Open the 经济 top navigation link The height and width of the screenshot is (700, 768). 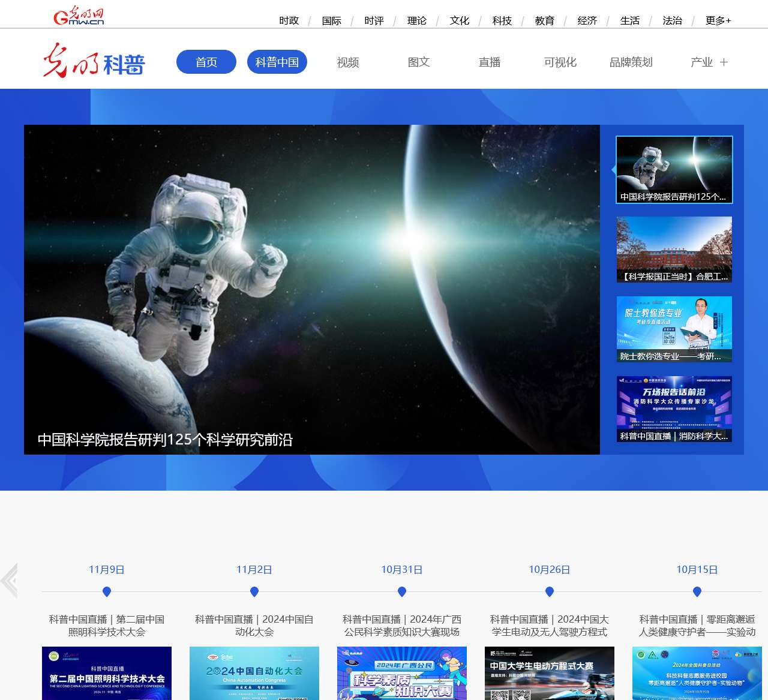tap(587, 20)
